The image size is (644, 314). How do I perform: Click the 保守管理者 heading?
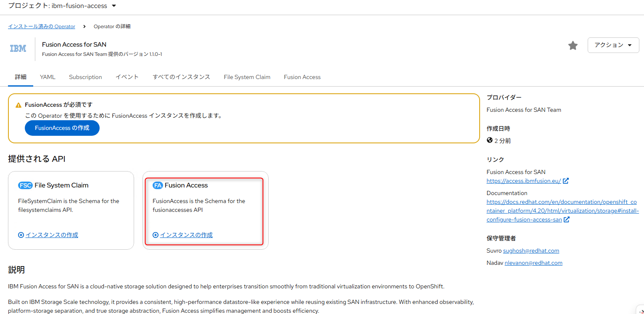coord(501,238)
